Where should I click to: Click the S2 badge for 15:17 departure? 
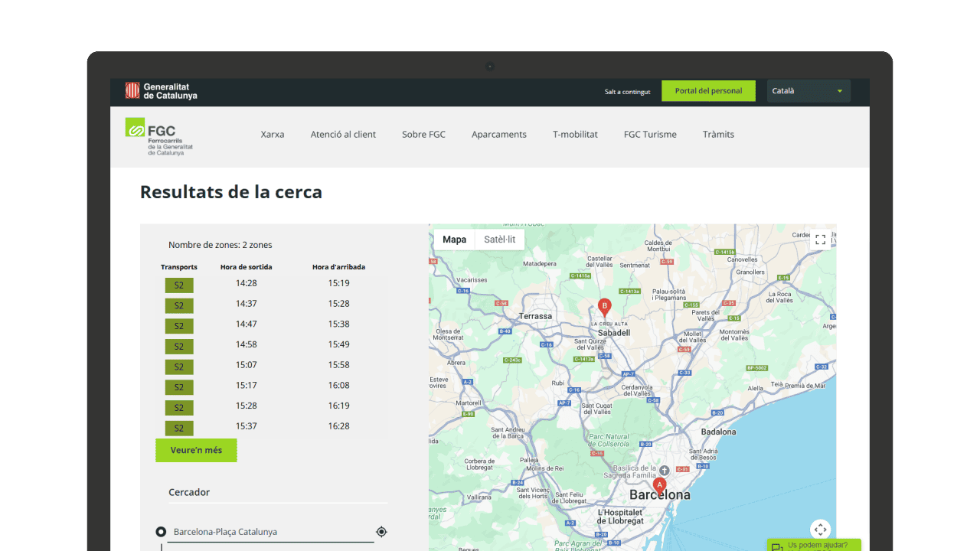coord(179,387)
